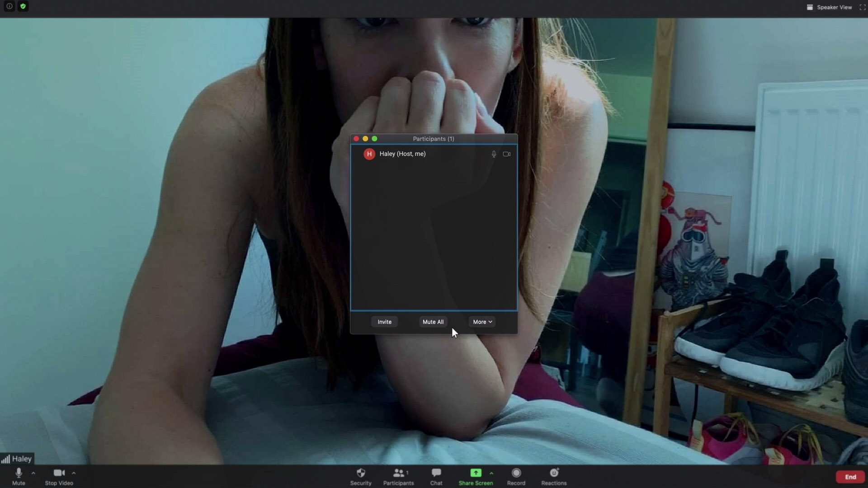Click the green encryption shield icon
Screen dimensions: 868x488
pyautogui.click(x=23, y=6)
